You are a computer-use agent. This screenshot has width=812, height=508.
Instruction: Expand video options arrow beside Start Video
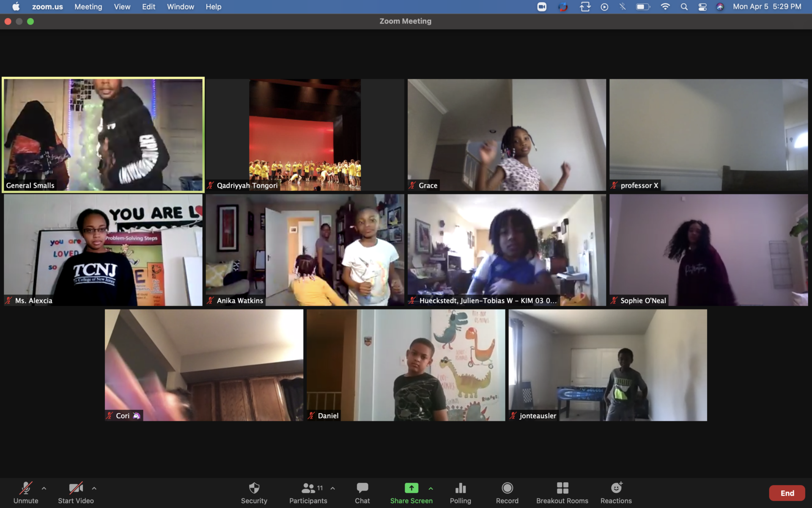(94, 488)
